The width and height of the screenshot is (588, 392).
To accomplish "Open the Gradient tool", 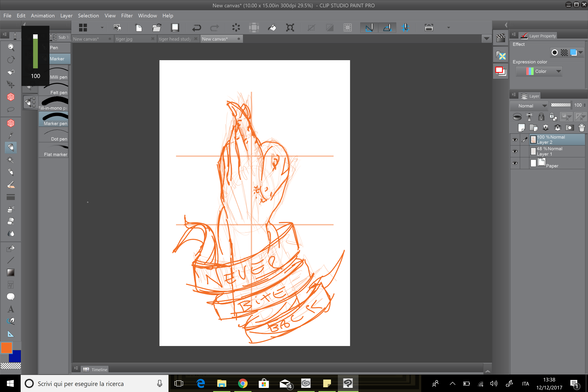I will pos(11,273).
